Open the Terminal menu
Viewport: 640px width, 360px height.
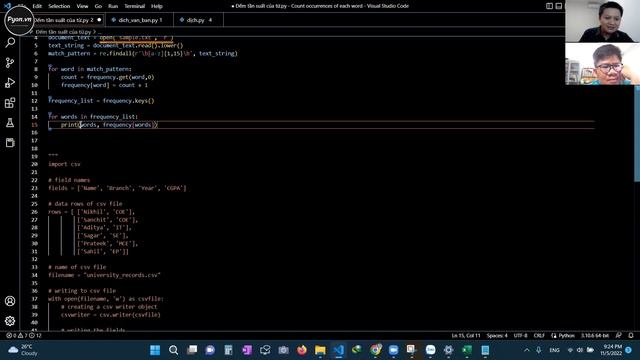134,6
